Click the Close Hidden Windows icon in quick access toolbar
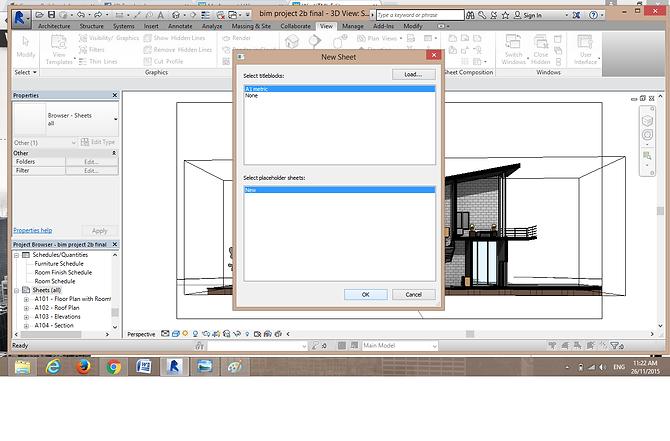Viewport: 670px width, 441px height. pos(221,15)
